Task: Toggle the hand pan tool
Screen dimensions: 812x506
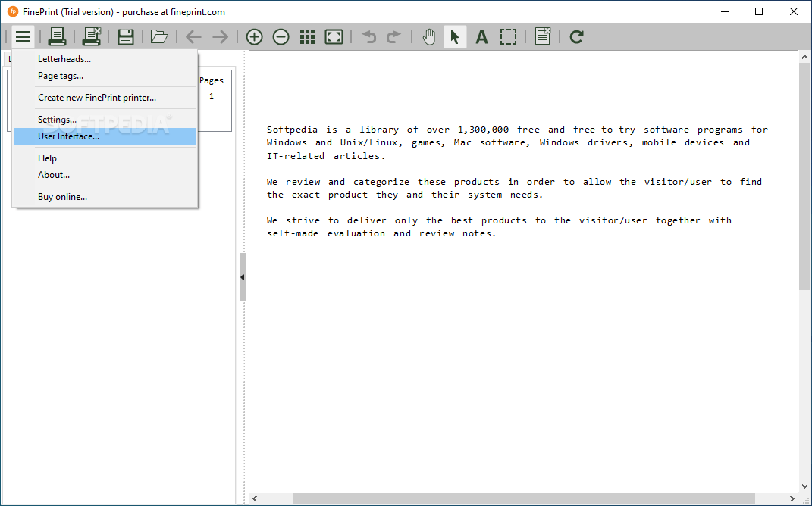Action: pyautogui.click(x=428, y=36)
